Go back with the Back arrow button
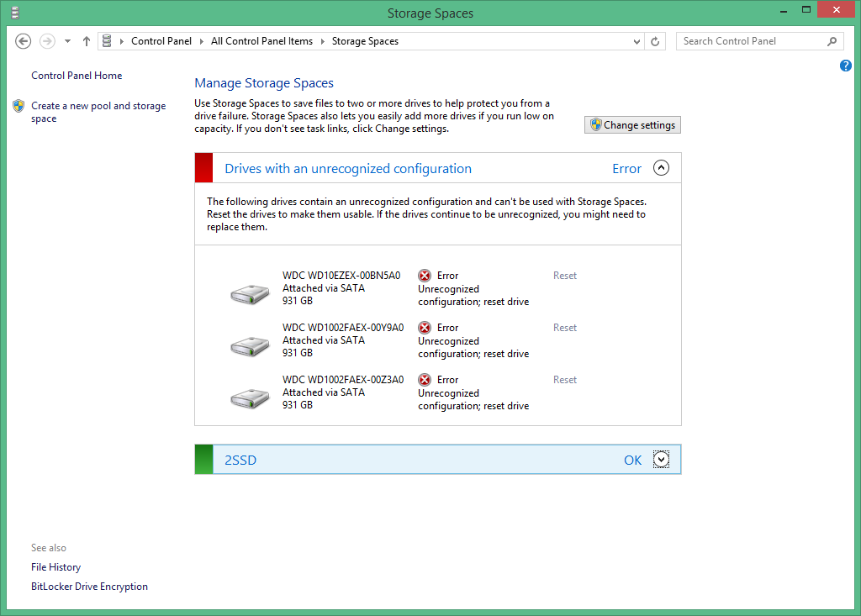861x616 pixels. (x=23, y=41)
